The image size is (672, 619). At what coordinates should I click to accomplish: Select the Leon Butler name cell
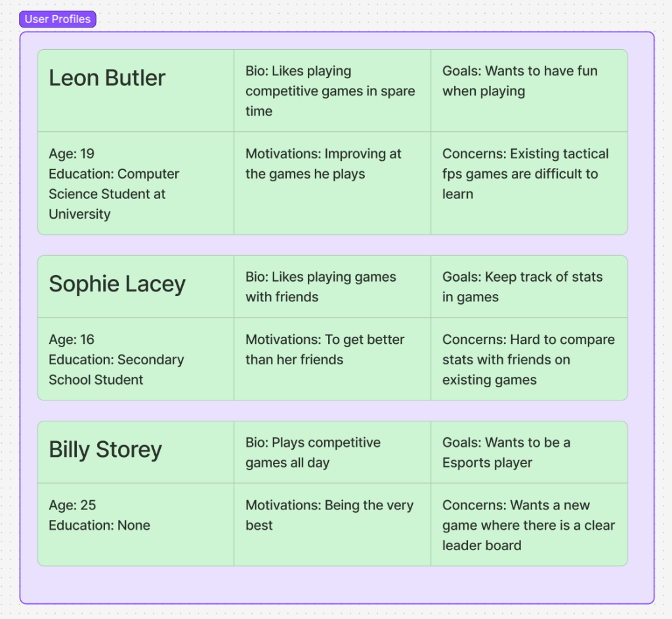[135, 91]
